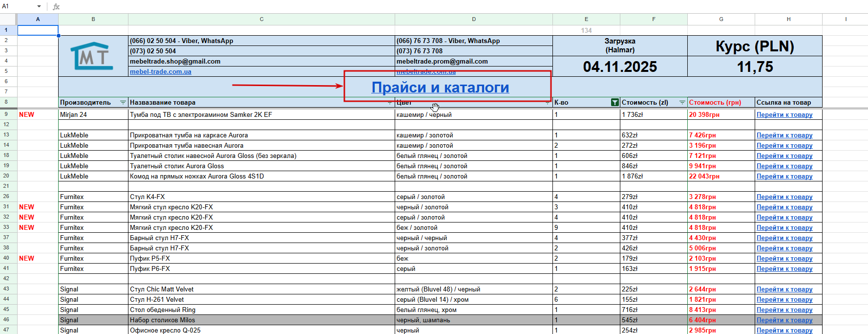Image resolution: width=868 pixels, height=334 pixels.
Task: Select column I header
Action: (846, 19)
